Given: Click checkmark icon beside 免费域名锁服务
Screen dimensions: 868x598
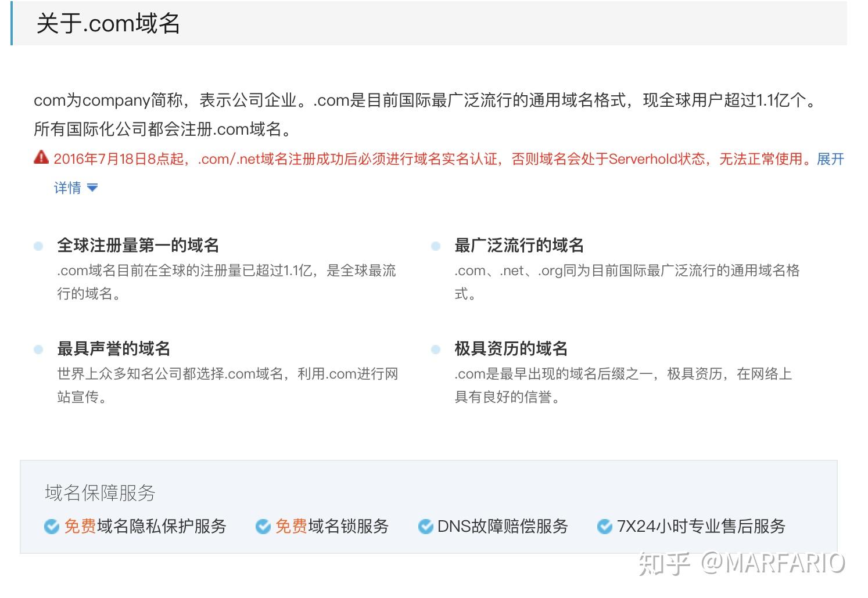Looking at the screenshot, I should (x=263, y=527).
